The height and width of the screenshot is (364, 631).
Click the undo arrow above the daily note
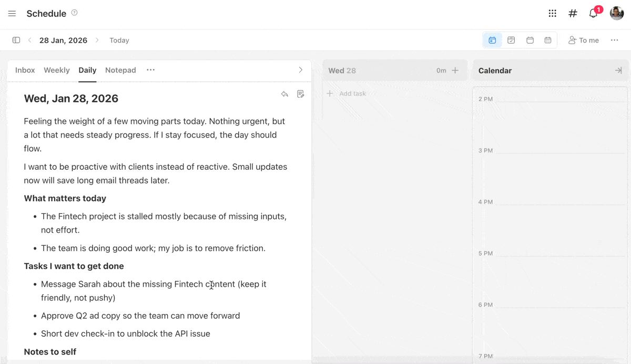[x=284, y=94]
